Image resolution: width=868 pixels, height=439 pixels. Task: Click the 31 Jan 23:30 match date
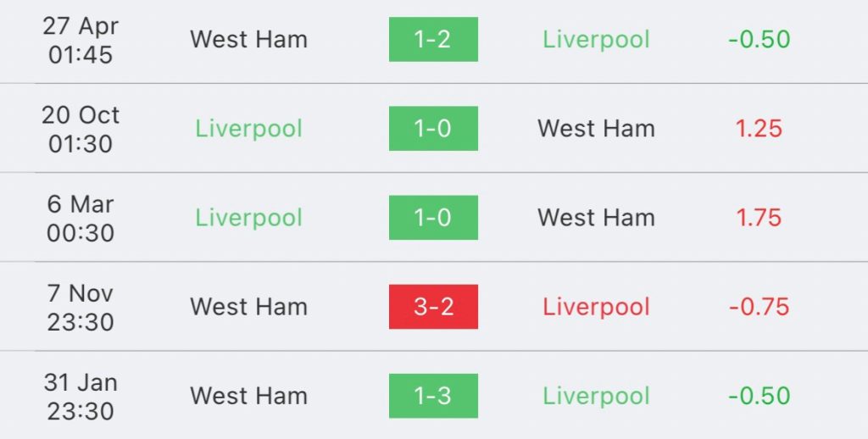[x=81, y=396]
